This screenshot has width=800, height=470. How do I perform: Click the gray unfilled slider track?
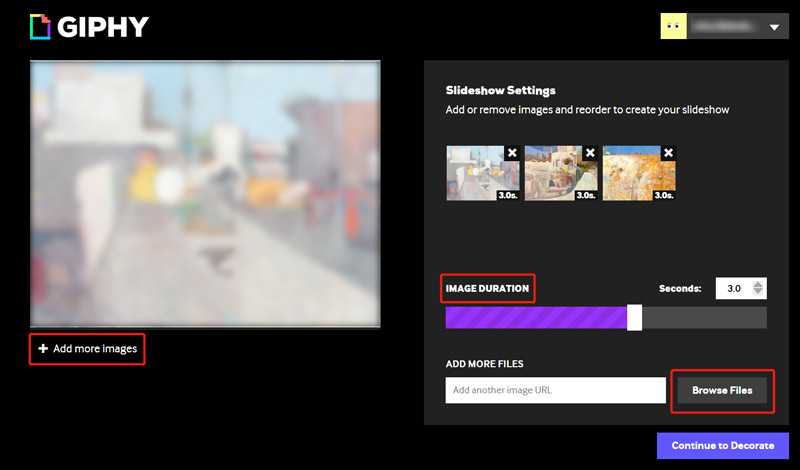704,317
